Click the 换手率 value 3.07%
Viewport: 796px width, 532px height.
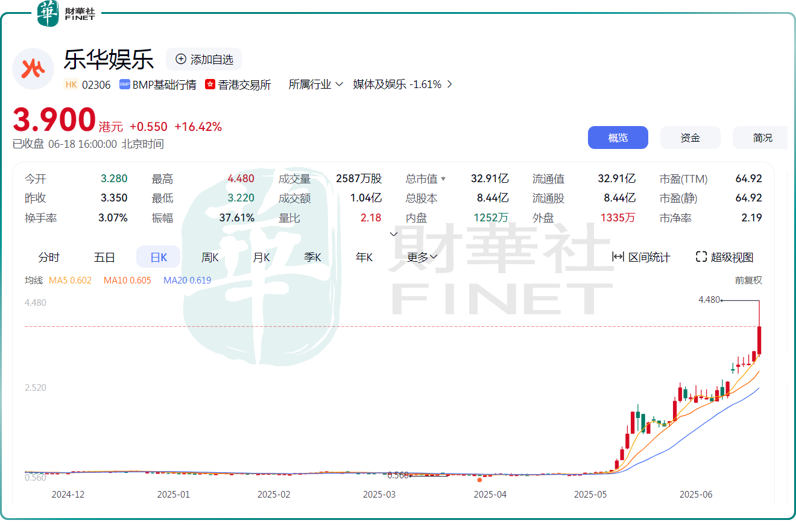(x=113, y=218)
